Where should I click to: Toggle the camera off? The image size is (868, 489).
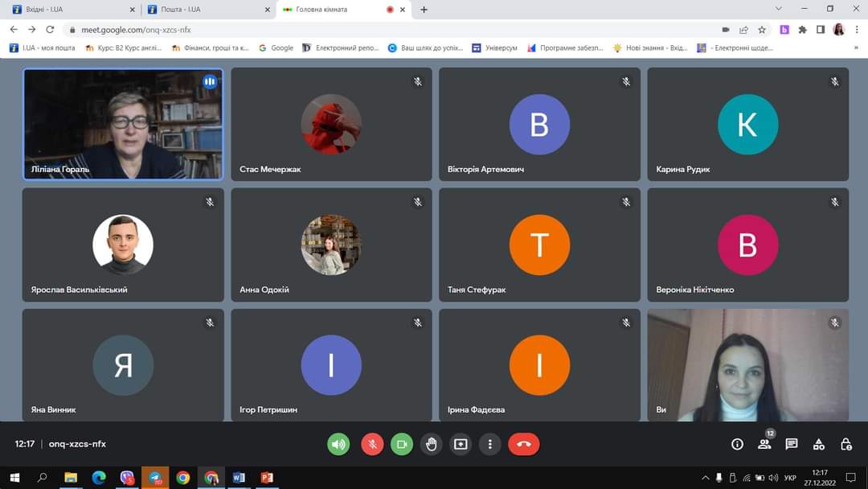402,444
